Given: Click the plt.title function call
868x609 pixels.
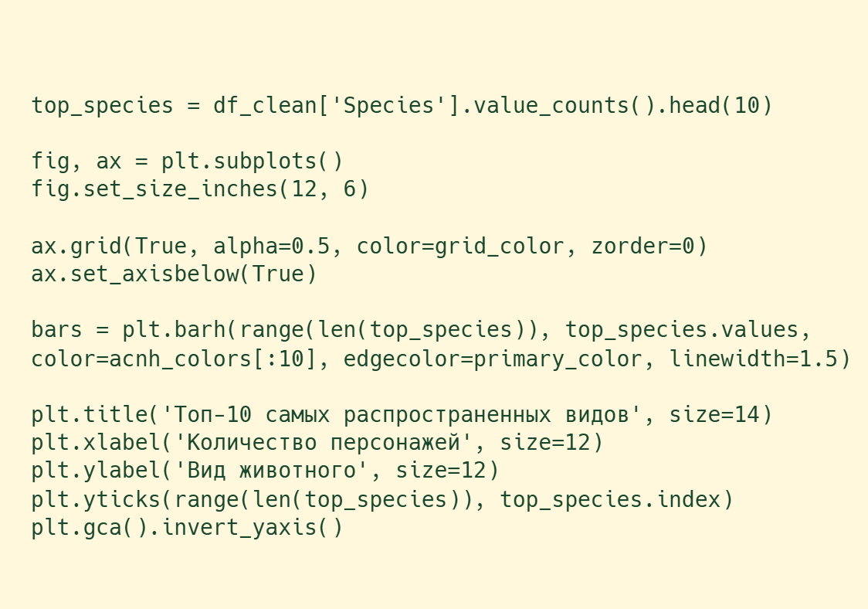Looking at the screenshot, I should pyautogui.click(x=90, y=415).
